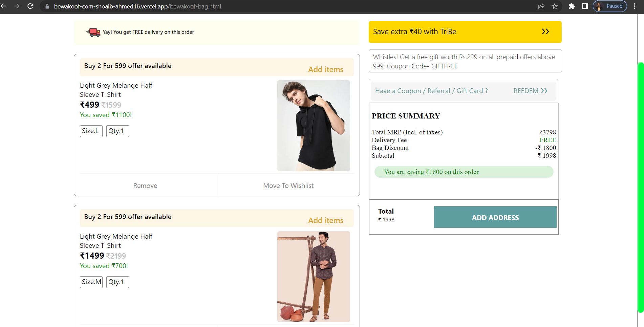Remove the first t-shirt from the bag
Viewport: 644px width, 327px height.
pos(145,185)
